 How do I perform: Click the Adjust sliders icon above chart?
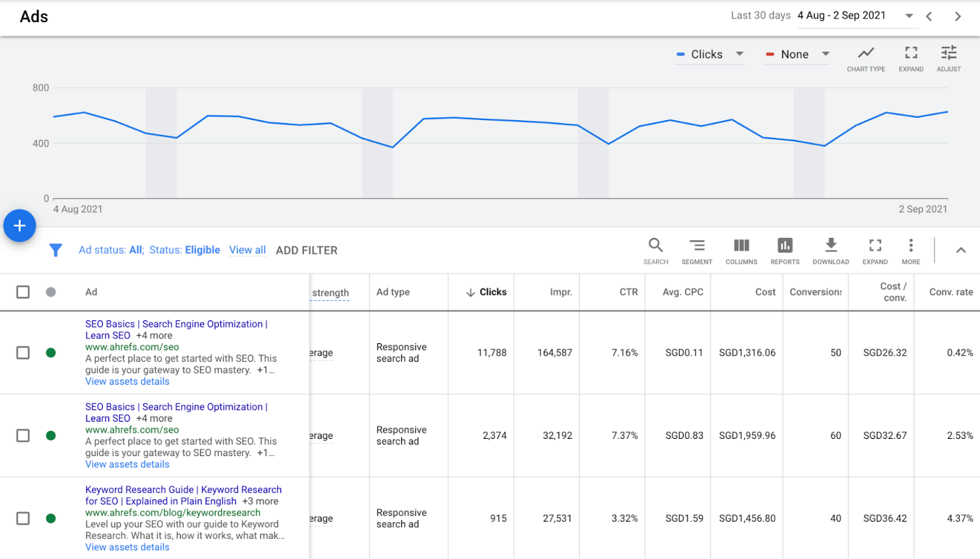(x=948, y=54)
